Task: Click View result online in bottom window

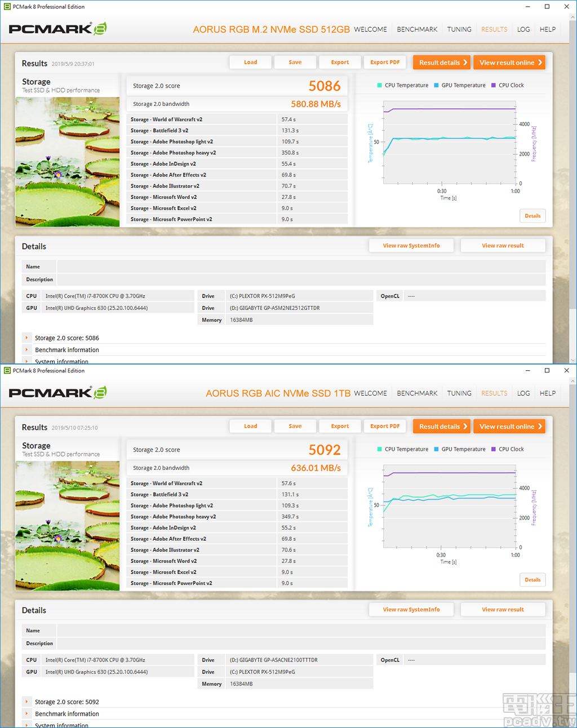Action: (x=509, y=427)
